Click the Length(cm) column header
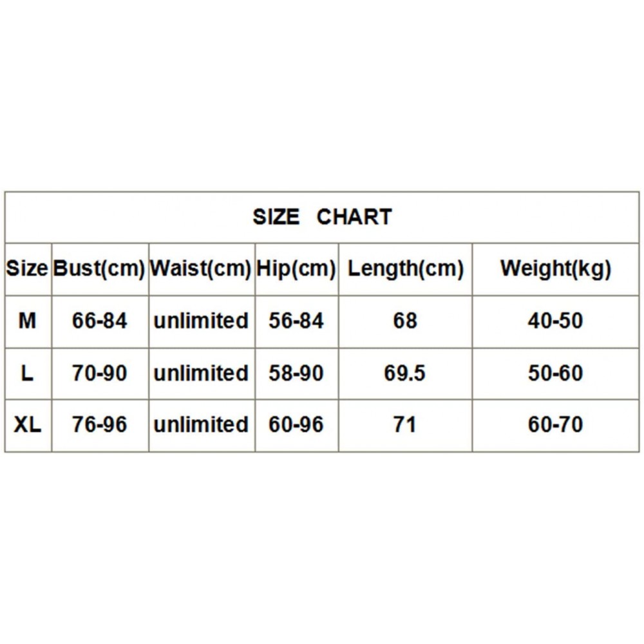 405,269
